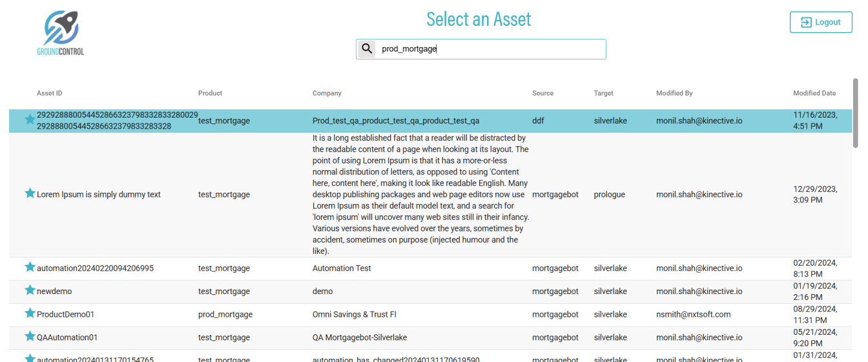Click the Logout button
Screen dimensions: 868x362
(x=821, y=22)
